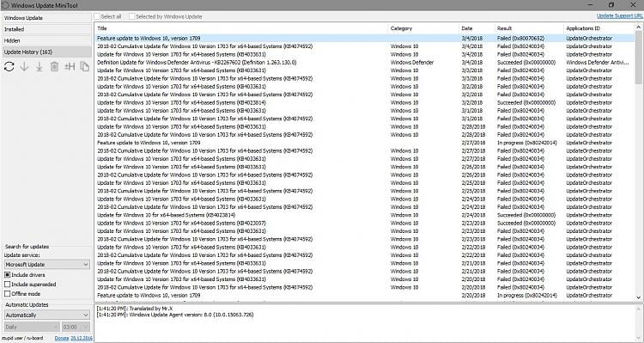Enable the Offline mode checkbox
Viewport: 644px width, 343px height.
(8, 294)
